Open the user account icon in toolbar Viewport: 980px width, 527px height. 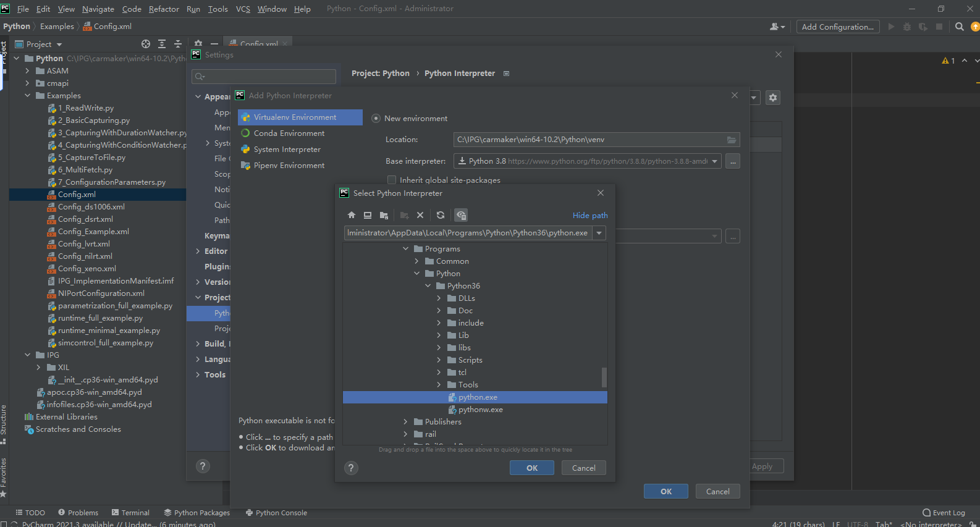coord(777,27)
